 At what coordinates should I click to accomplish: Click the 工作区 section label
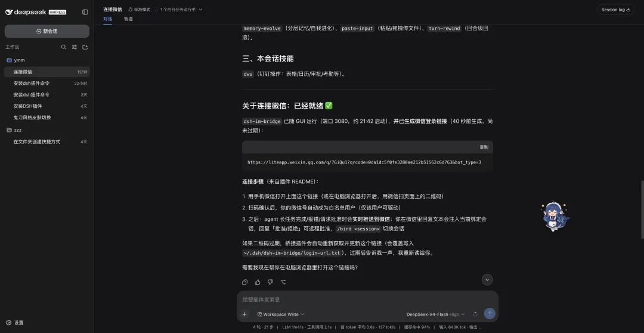[x=13, y=47]
